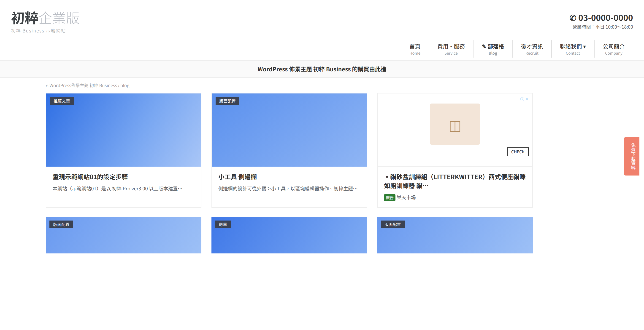Click the 樂天市場 advertiser name
The height and width of the screenshot is (330, 644).
(x=406, y=197)
